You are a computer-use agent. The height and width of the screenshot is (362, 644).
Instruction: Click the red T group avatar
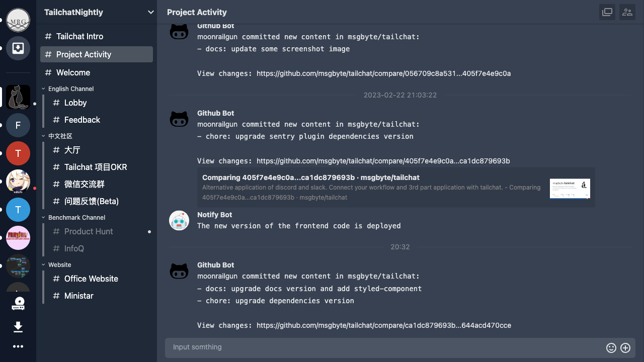pyautogui.click(x=18, y=153)
